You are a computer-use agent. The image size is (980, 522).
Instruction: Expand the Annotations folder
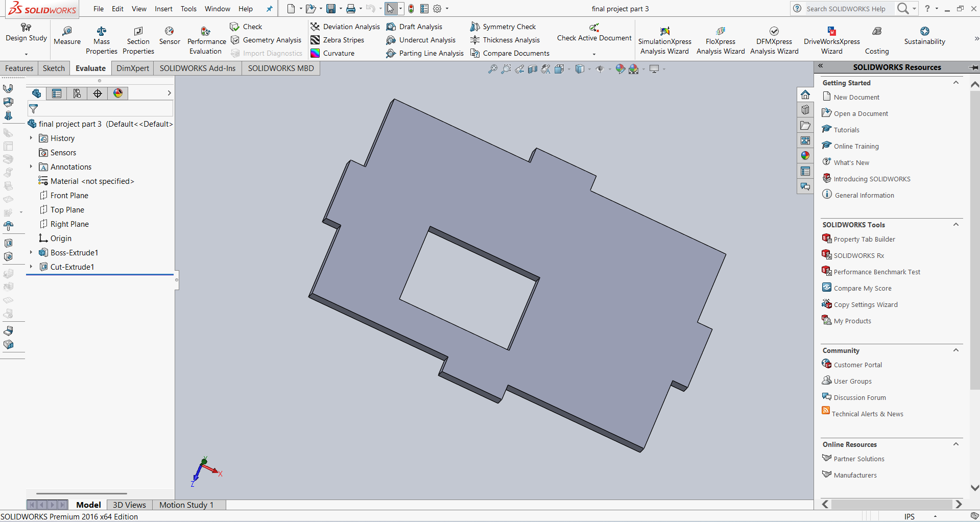coord(31,167)
